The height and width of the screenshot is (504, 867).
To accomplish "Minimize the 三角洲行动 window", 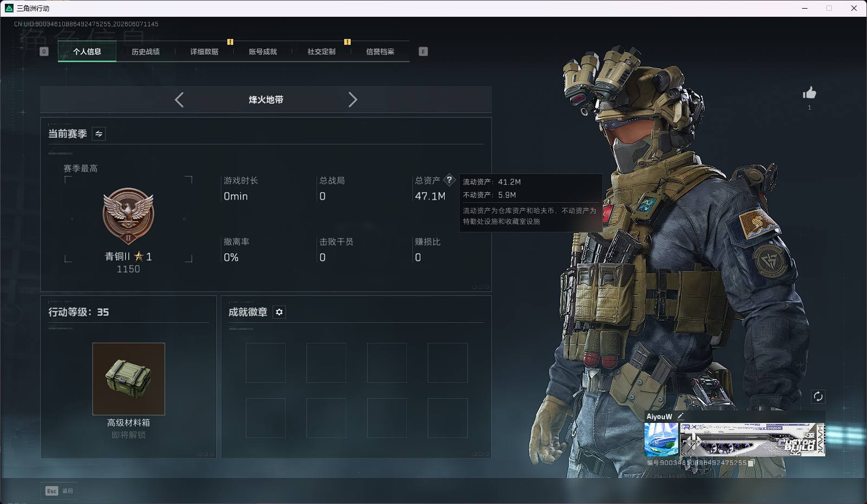I will pyautogui.click(x=805, y=8).
